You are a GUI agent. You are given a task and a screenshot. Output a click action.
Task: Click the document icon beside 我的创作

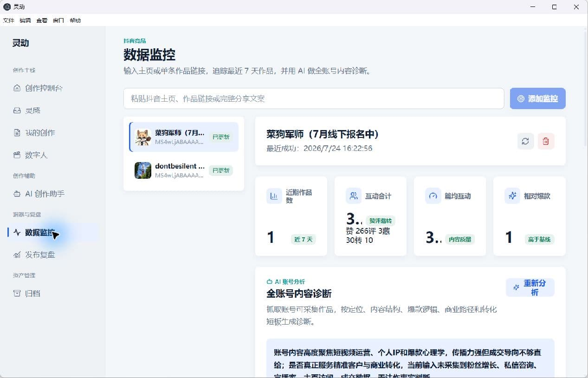coord(17,133)
